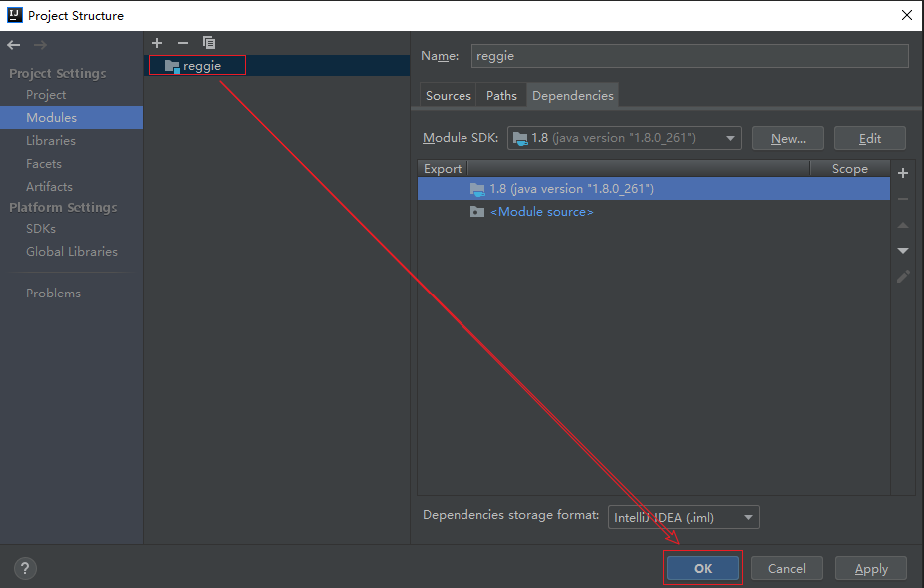Select Libraries in Project Settings
The width and height of the screenshot is (924, 588).
tap(51, 141)
